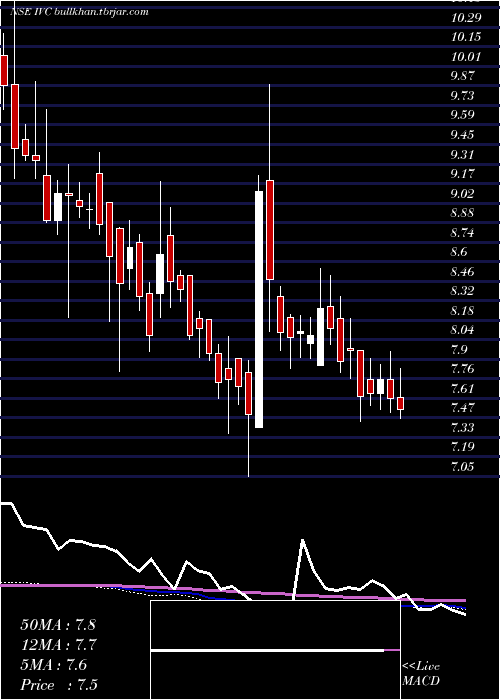
Task: Click the 'NSE IVC bullkhan.tbrjar.com' chart title
Action: coord(79,12)
